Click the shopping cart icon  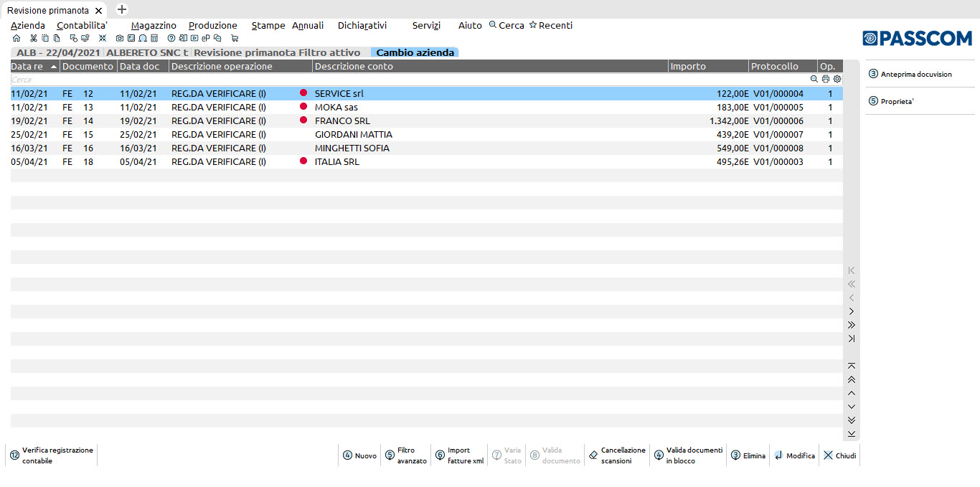point(235,38)
